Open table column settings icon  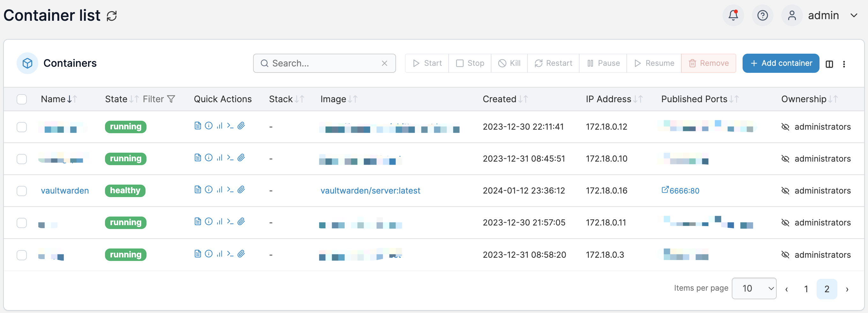click(829, 64)
